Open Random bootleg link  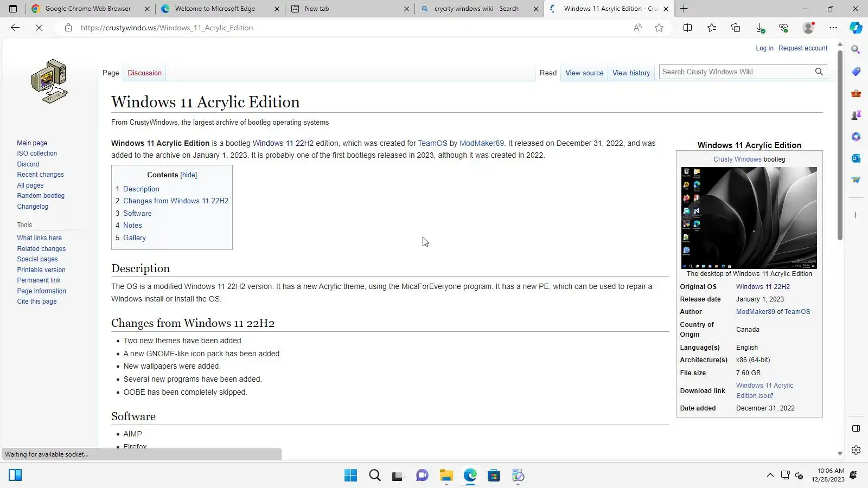[x=41, y=196]
